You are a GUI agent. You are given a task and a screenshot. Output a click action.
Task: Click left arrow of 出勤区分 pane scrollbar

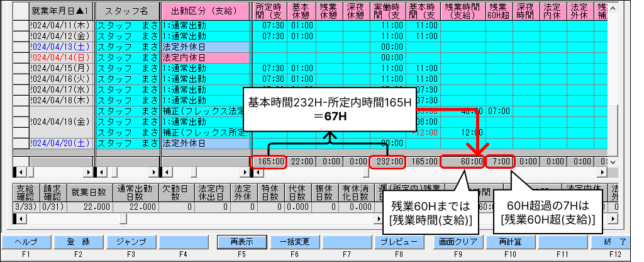pyautogui.click(x=166, y=171)
